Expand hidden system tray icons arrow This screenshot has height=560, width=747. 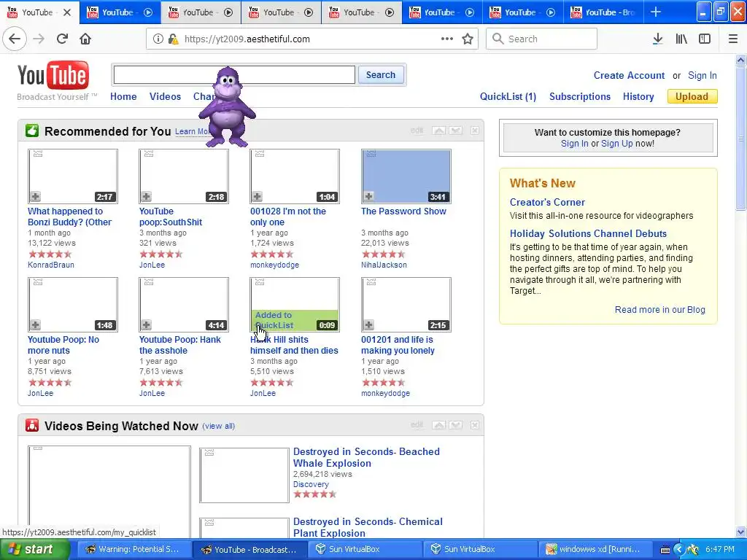click(x=679, y=550)
